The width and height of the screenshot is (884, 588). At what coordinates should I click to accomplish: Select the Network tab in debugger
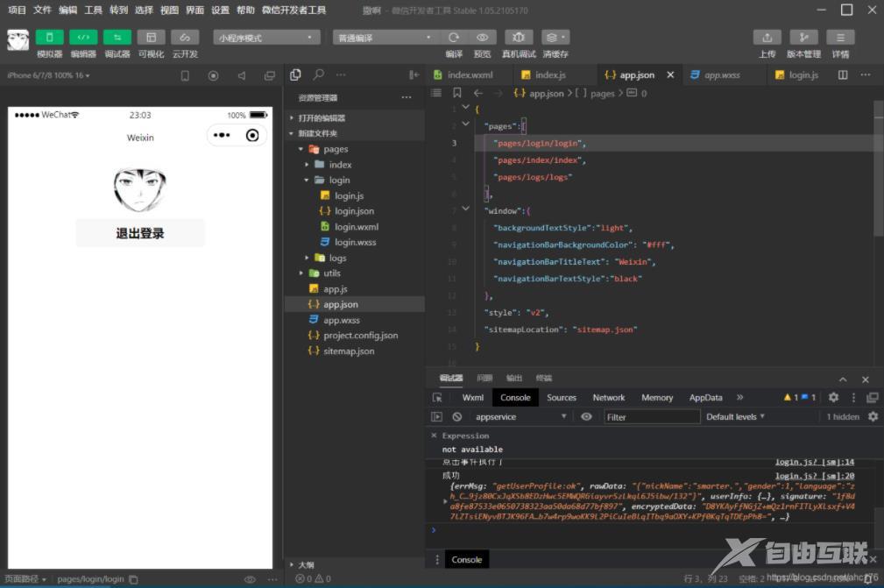(x=609, y=397)
